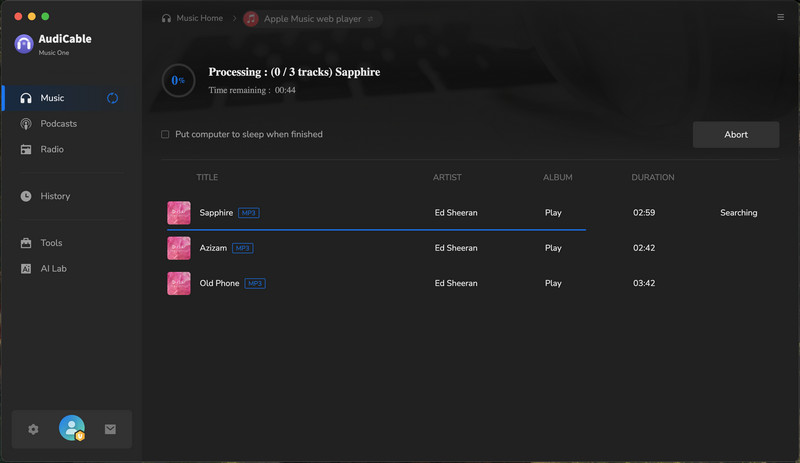This screenshot has width=800, height=463.
Task: Enable Put computer to sleep when finished
Action: click(165, 134)
